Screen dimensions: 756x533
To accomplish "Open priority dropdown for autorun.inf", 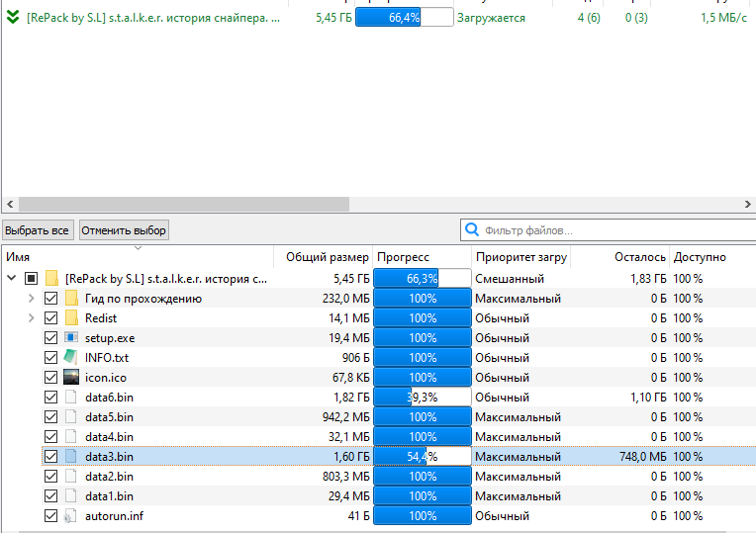I will (x=502, y=515).
